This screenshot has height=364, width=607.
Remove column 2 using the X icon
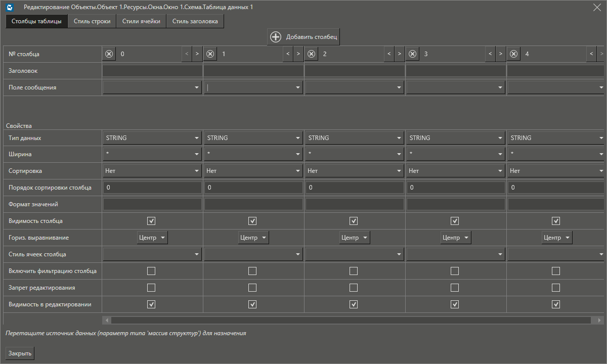pyautogui.click(x=312, y=54)
